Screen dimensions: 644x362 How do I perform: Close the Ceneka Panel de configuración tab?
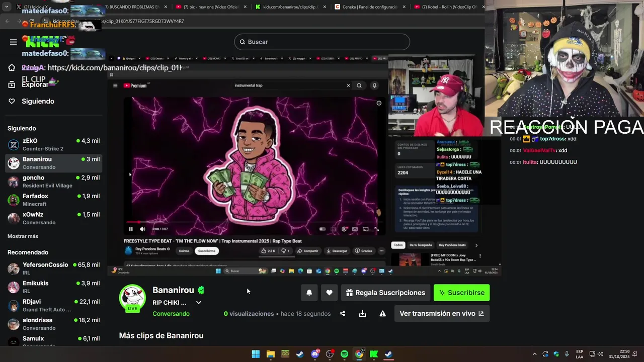[x=404, y=7]
